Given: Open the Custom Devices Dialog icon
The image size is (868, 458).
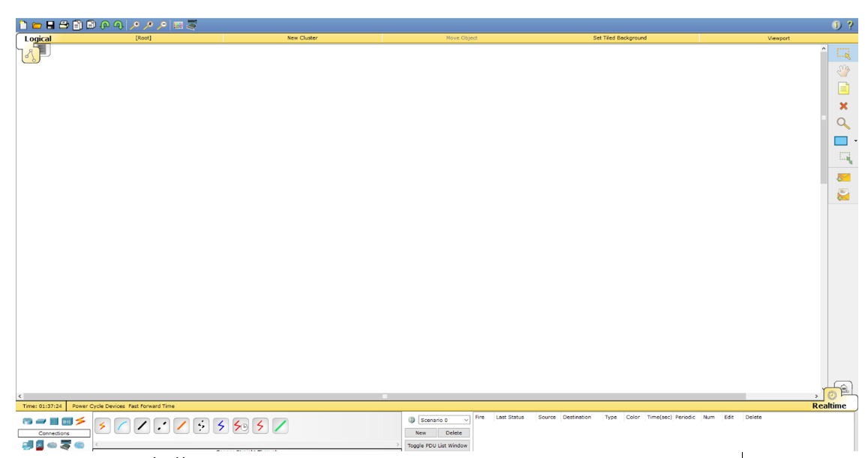Looking at the screenshot, I should [191, 25].
